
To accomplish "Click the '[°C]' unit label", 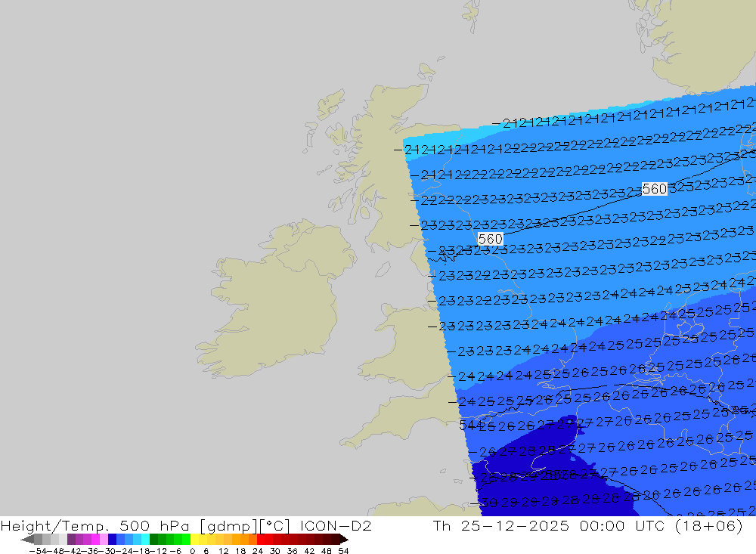I will tap(274, 525).
